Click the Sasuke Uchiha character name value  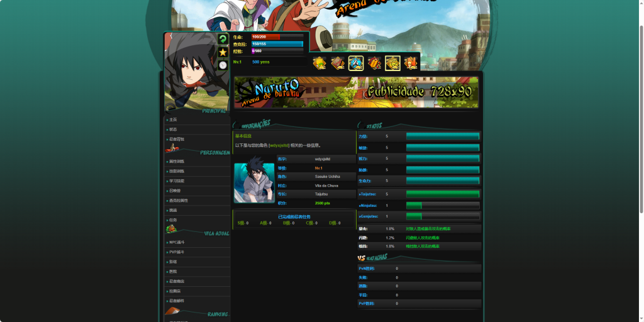click(327, 177)
